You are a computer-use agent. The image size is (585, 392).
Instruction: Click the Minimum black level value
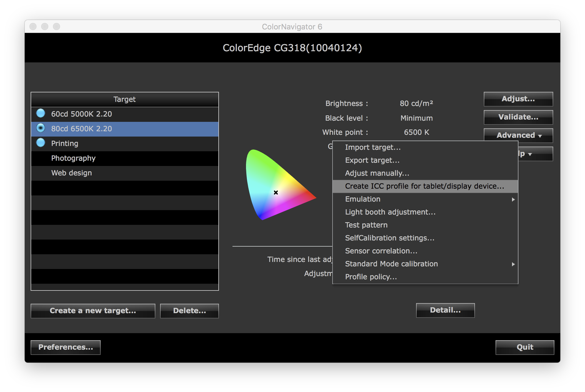point(416,118)
